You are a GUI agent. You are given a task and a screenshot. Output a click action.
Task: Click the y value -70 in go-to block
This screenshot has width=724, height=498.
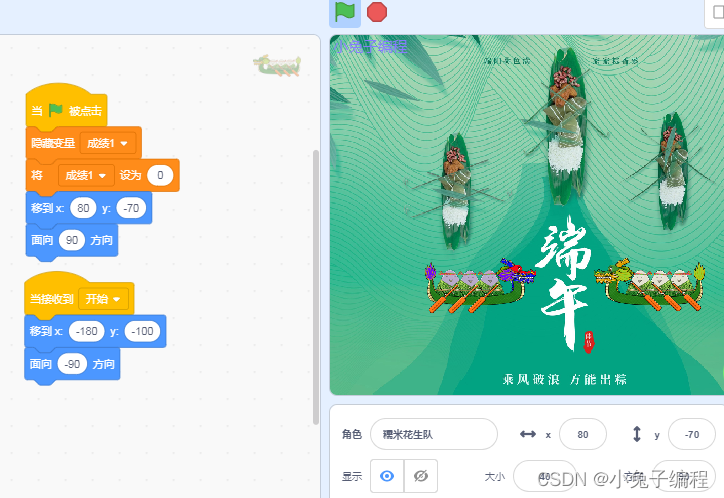132,208
